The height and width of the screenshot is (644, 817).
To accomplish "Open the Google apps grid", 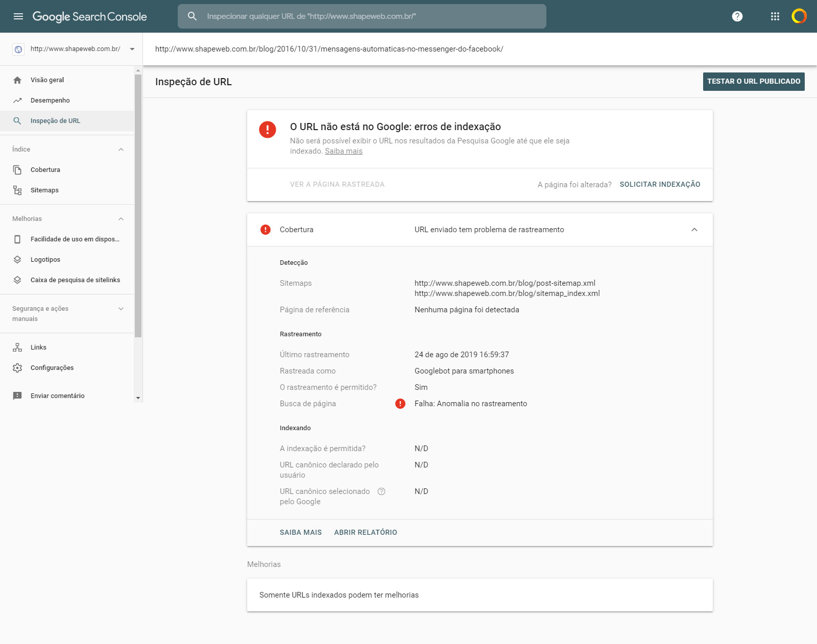I will [775, 16].
